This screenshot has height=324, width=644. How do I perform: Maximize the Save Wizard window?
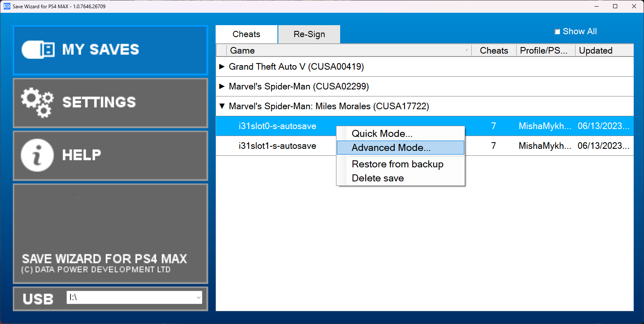615,6
